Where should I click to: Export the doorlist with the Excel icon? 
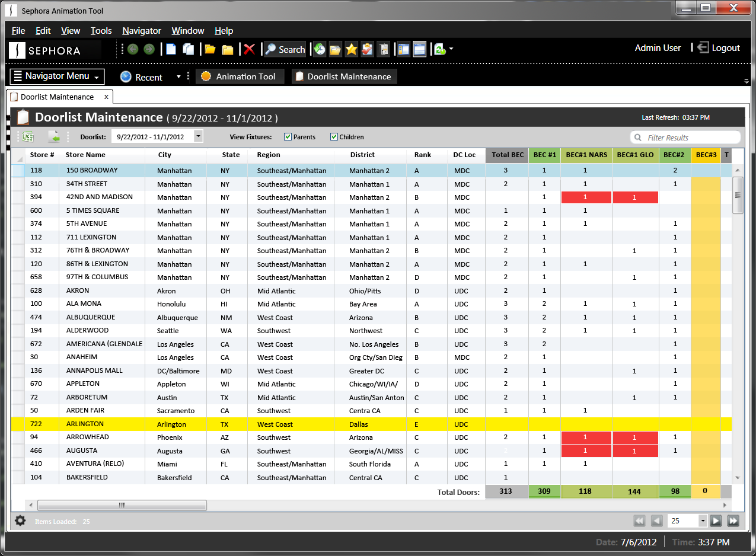(28, 137)
